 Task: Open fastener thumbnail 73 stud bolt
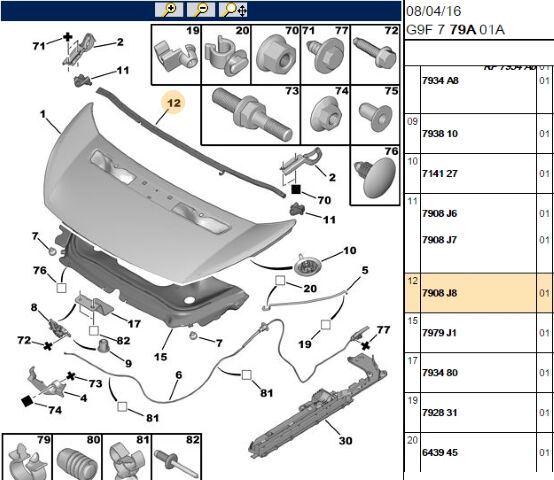251,115
